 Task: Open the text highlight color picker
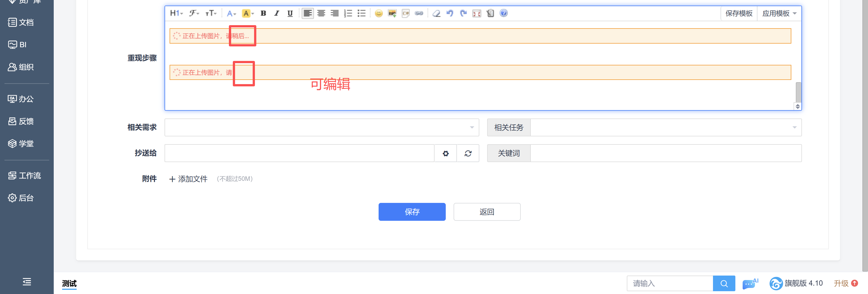tap(248, 13)
